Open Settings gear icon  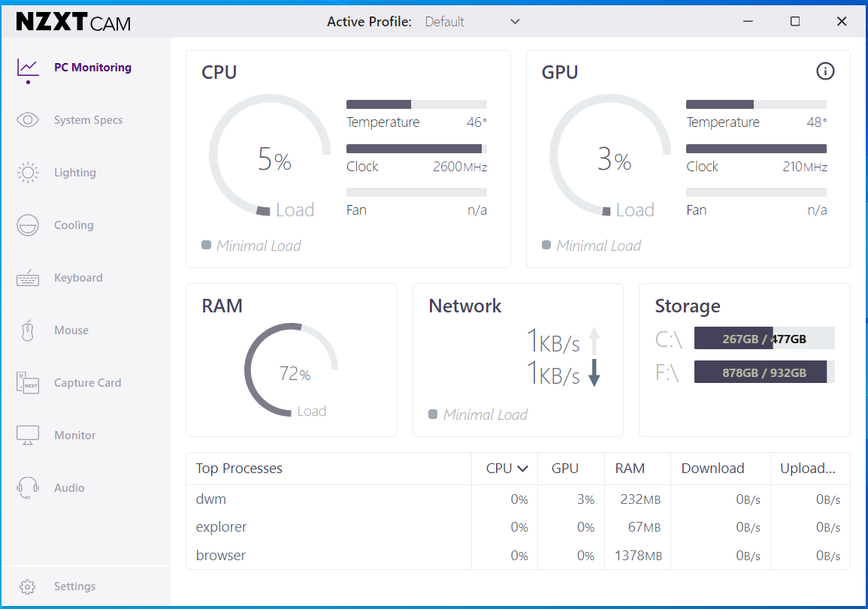click(28, 586)
